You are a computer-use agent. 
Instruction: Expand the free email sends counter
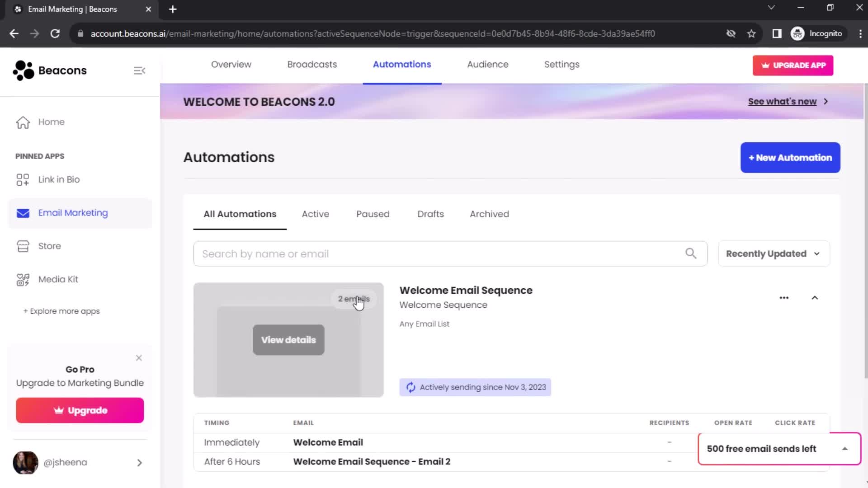point(845,449)
